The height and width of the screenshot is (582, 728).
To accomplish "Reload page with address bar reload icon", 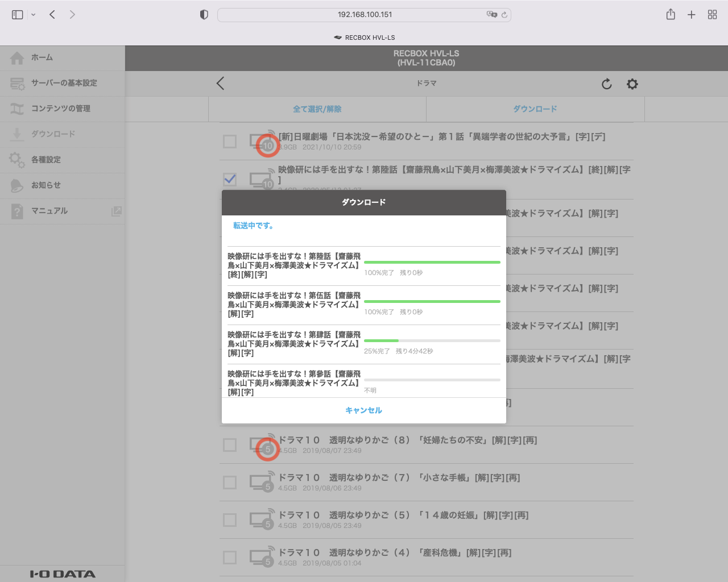I will tap(504, 15).
